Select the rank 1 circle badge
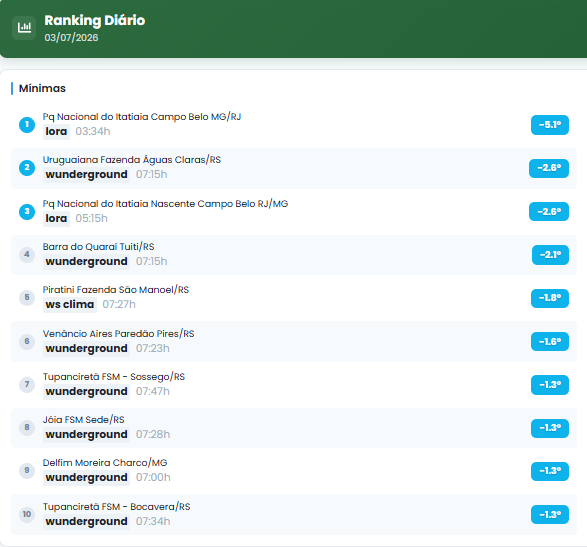 pos(27,125)
